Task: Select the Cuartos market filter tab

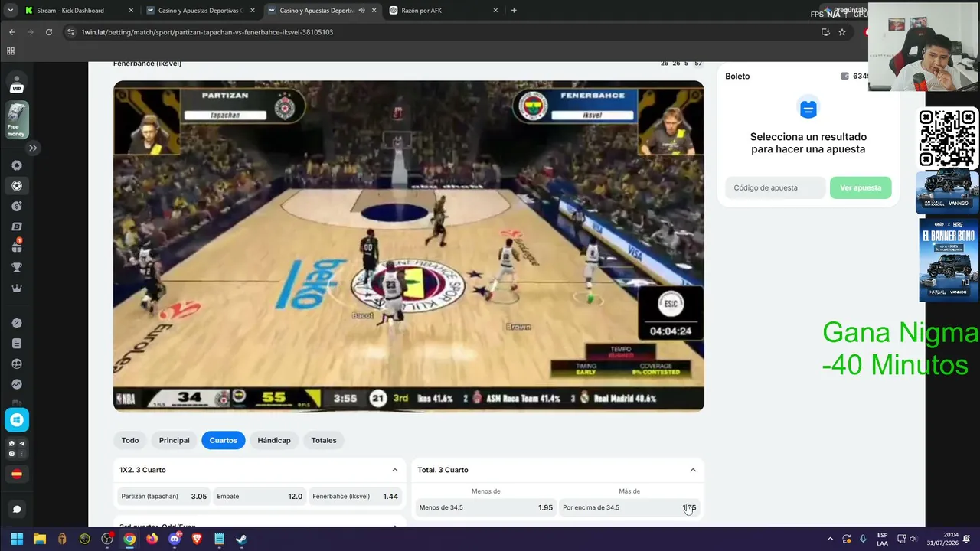Action: (224, 440)
